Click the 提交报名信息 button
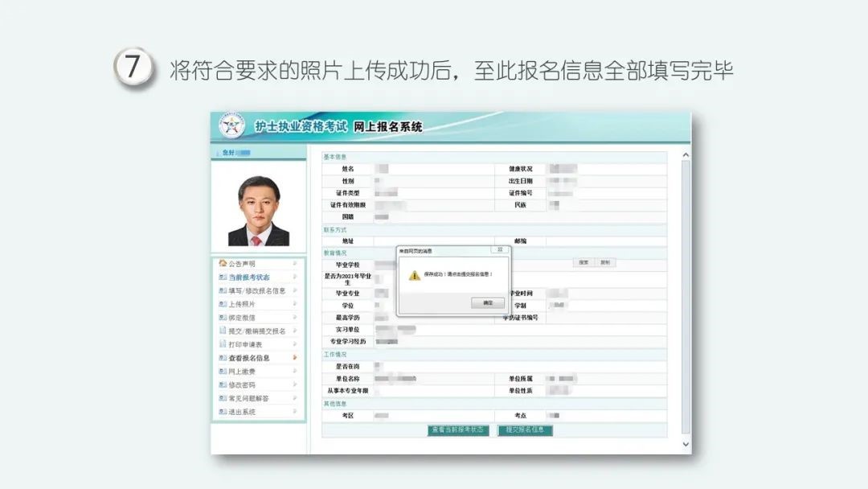Image resolution: width=868 pixels, height=489 pixels. tap(526, 430)
